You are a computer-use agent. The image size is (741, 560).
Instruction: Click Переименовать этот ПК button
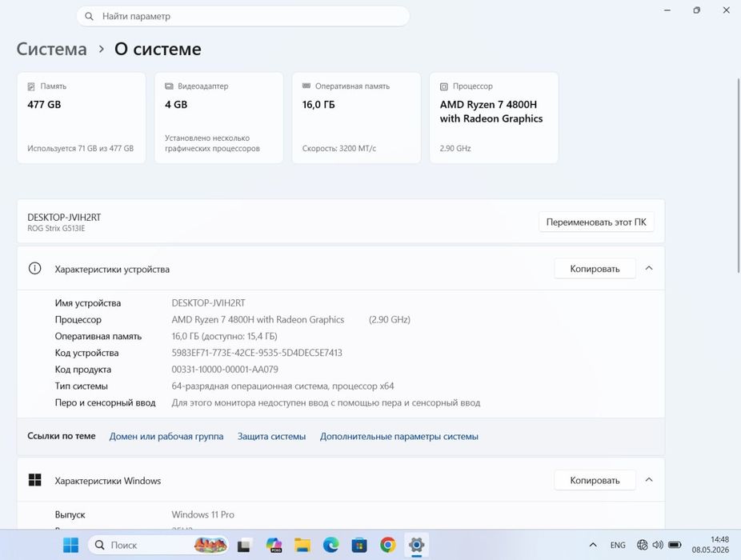596,222
